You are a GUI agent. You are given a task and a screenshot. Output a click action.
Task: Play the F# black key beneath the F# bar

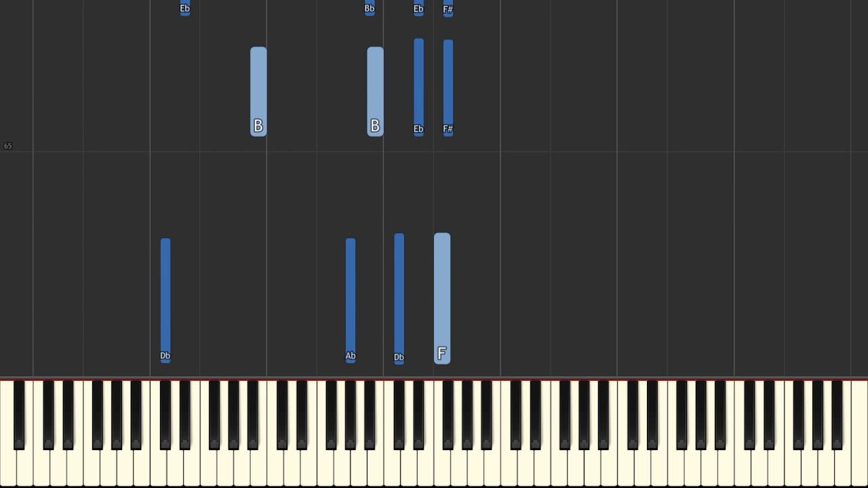(x=448, y=415)
